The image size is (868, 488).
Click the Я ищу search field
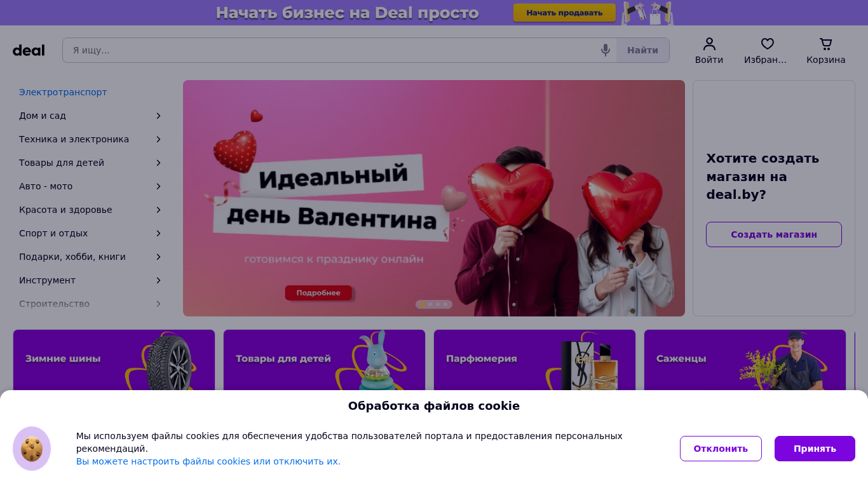point(330,50)
